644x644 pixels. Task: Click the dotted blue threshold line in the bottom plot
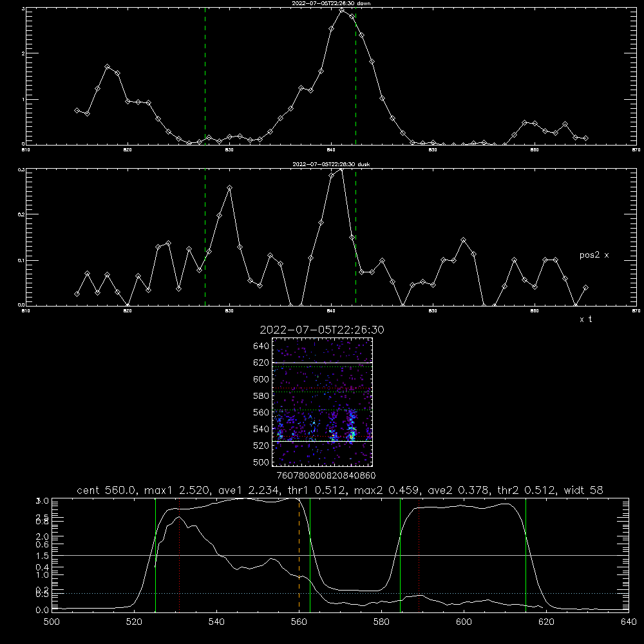coord(340,594)
